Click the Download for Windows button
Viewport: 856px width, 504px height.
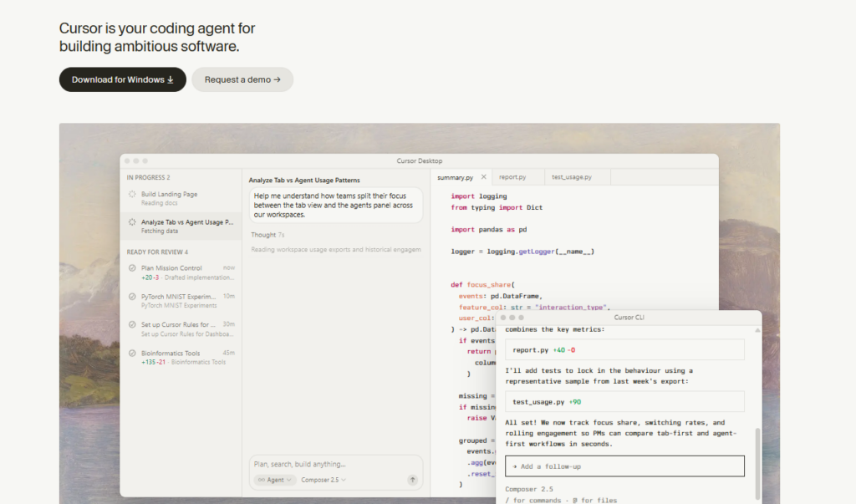coord(122,79)
